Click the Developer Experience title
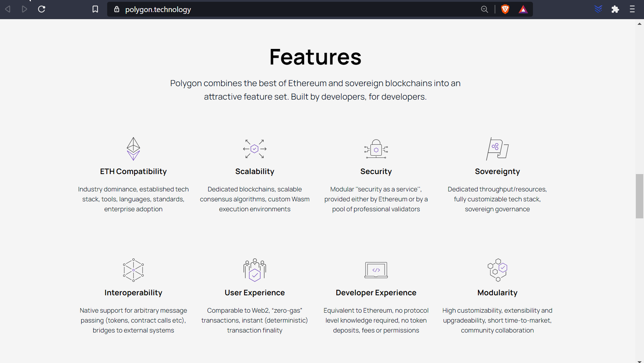Viewport: 644px width, 363px height. [x=376, y=293]
